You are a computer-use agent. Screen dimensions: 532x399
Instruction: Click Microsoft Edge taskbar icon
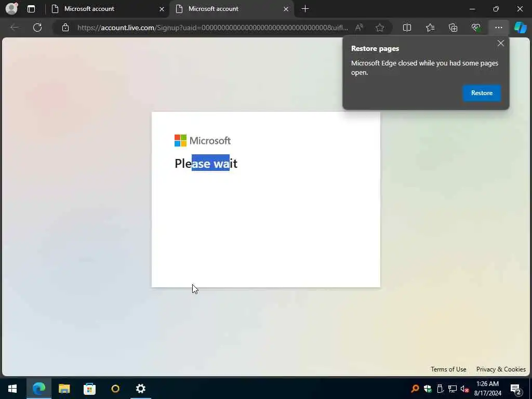pos(38,389)
